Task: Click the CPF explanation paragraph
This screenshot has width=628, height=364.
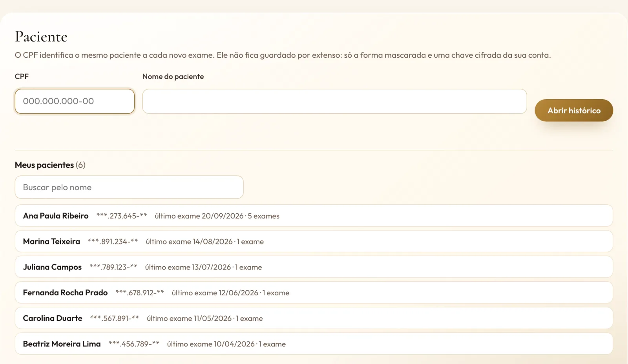Action: [x=283, y=55]
